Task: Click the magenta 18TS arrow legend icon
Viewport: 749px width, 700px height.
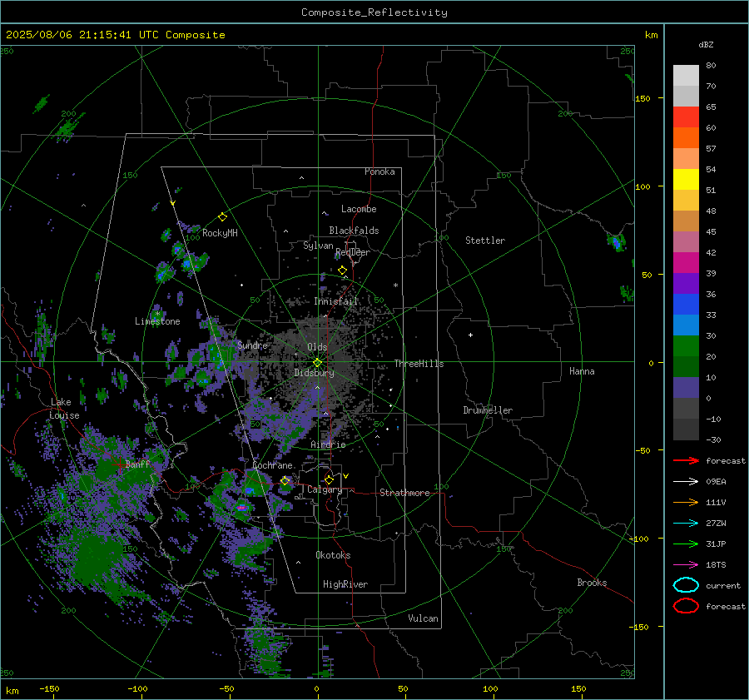Action: coord(686,564)
